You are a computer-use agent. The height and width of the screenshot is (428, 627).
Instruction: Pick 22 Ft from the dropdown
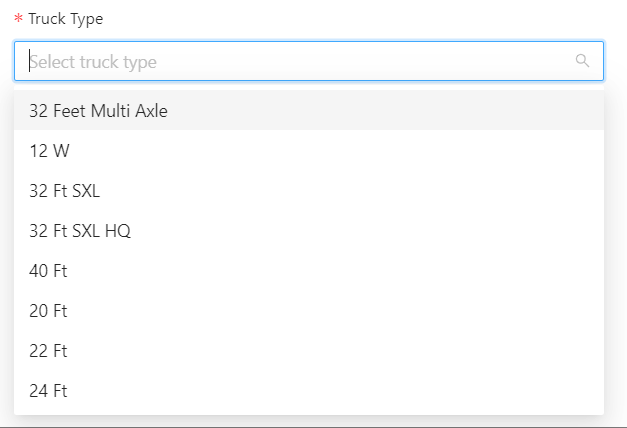(x=48, y=351)
